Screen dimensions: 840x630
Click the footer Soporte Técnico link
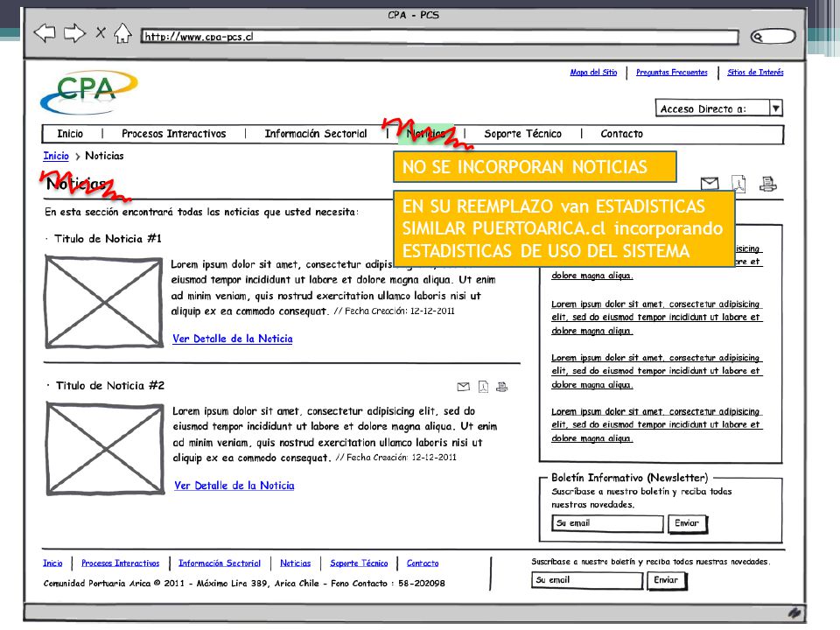click(359, 563)
